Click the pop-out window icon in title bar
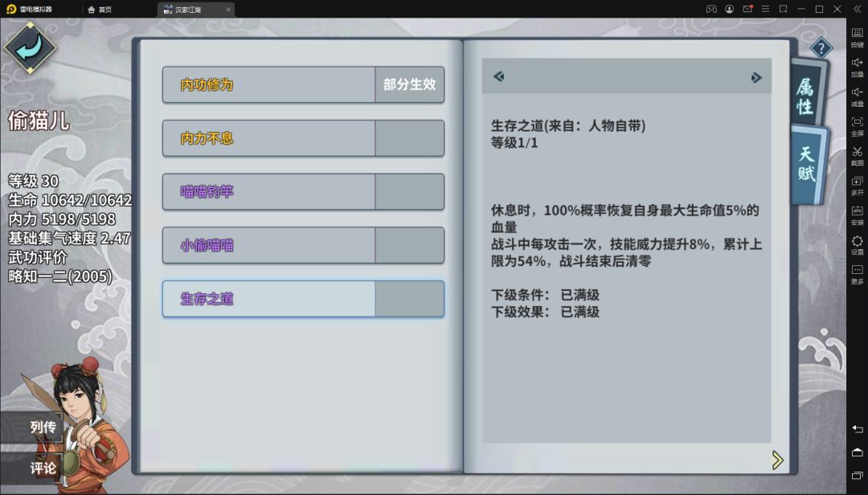This screenshot has height=495, width=868. (784, 9)
